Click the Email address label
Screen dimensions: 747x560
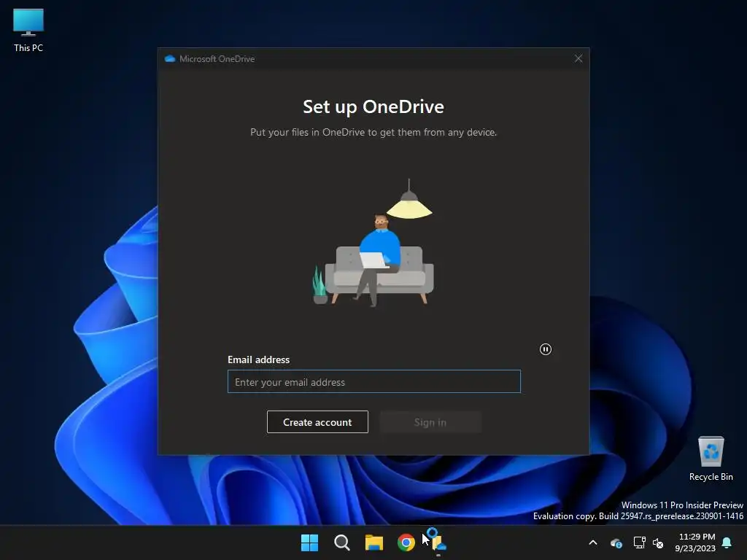tap(259, 359)
